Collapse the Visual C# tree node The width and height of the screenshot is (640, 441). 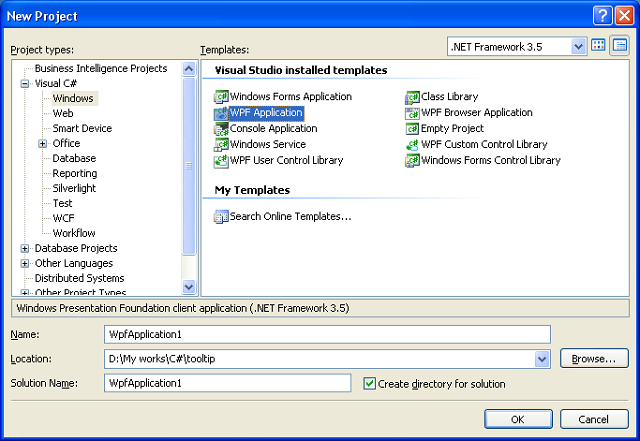click(x=25, y=84)
